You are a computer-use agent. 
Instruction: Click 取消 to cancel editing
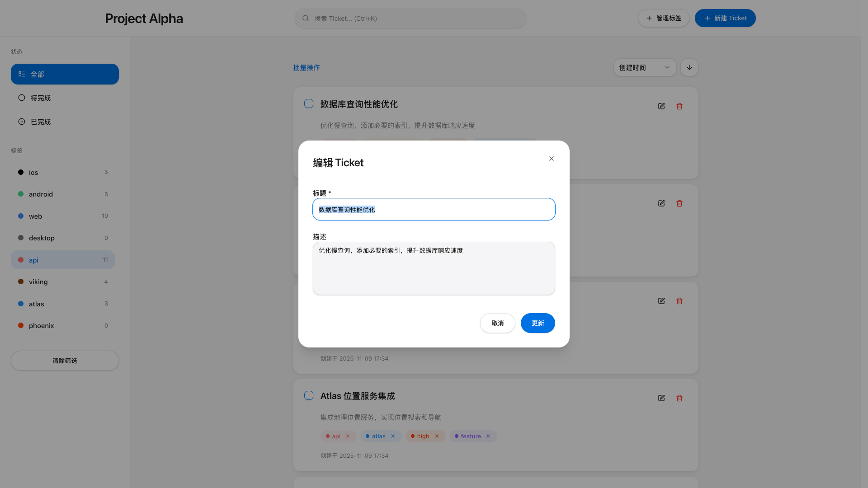497,323
